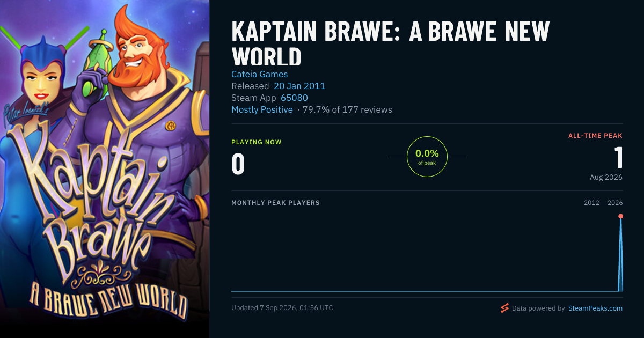
Task: Click the Playing Now count of 0
Action: point(238,164)
